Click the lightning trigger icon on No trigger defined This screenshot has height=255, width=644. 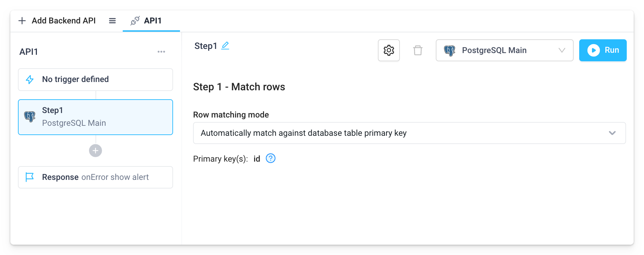click(x=30, y=79)
